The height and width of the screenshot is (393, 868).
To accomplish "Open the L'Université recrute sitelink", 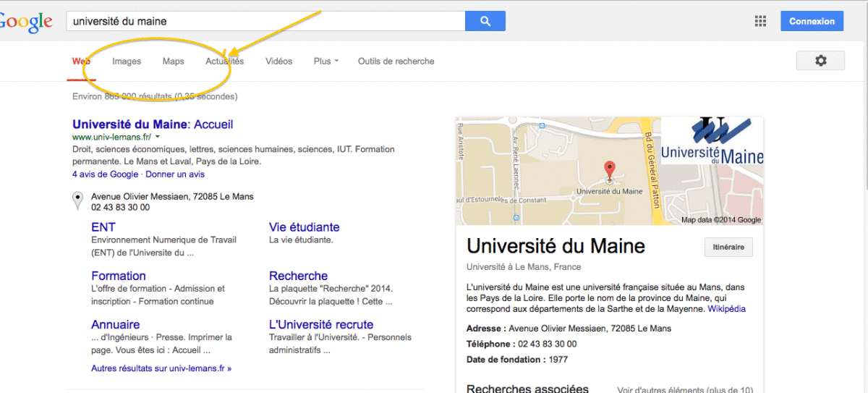I will click(321, 325).
